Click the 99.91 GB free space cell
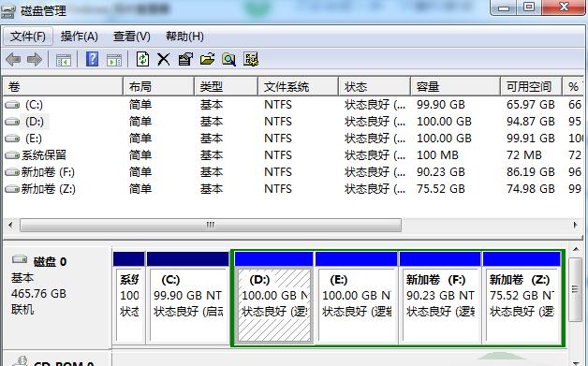Screen dimensions: 588x366 tap(531, 139)
